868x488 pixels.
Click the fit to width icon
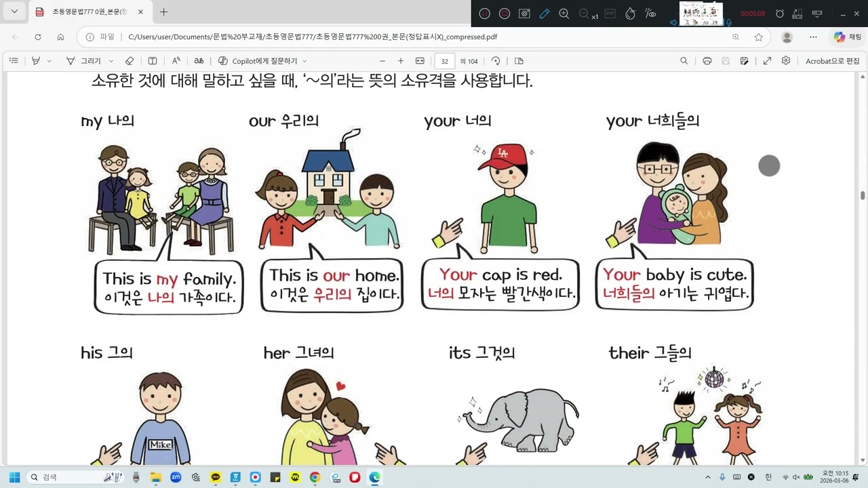(x=420, y=61)
